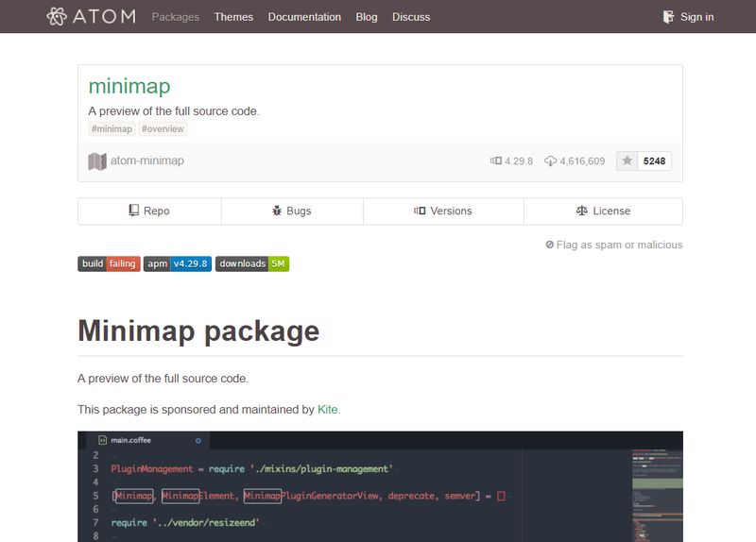Go to the Themes page

[x=233, y=17]
